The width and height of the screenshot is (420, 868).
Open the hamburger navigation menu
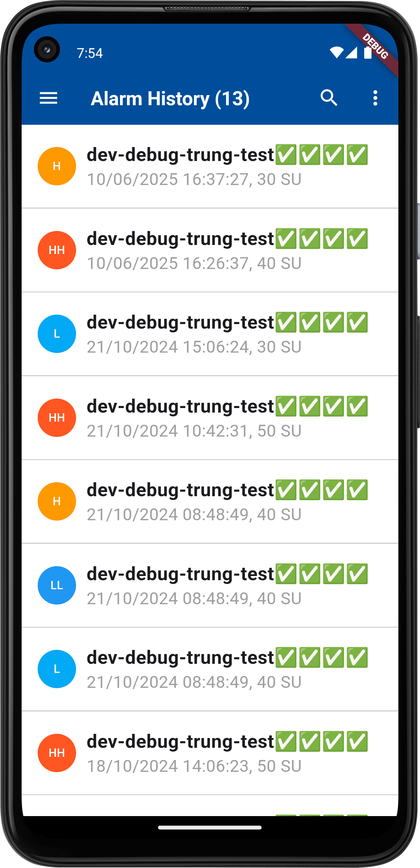pyautogui.click(x=48, y=98)
